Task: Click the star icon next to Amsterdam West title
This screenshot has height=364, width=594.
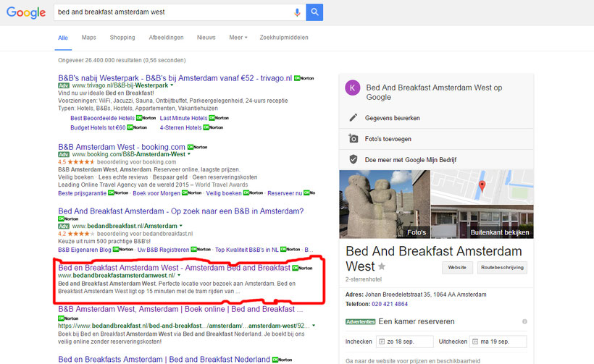Action: (x=382, y=267)
